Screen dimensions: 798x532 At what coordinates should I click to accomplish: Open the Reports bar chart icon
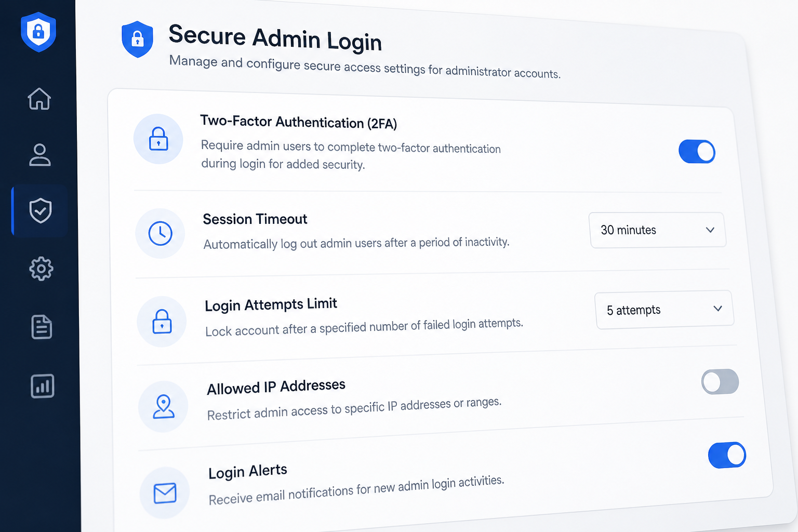tap(42, 386)
